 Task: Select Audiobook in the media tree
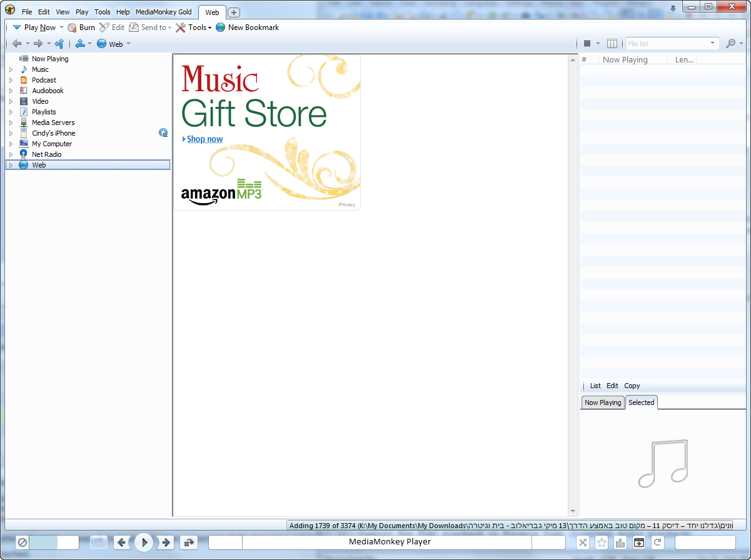pyautogui.click(x=48, y=91)
